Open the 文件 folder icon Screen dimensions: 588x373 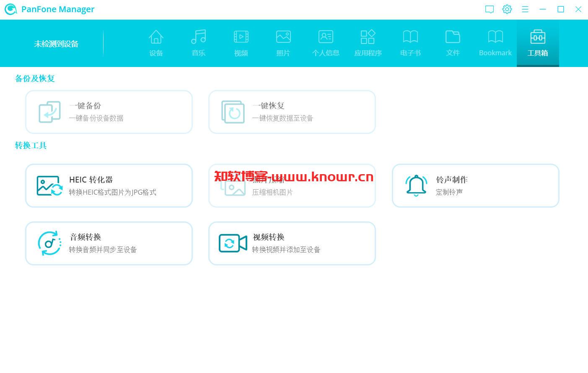(453, 37)
